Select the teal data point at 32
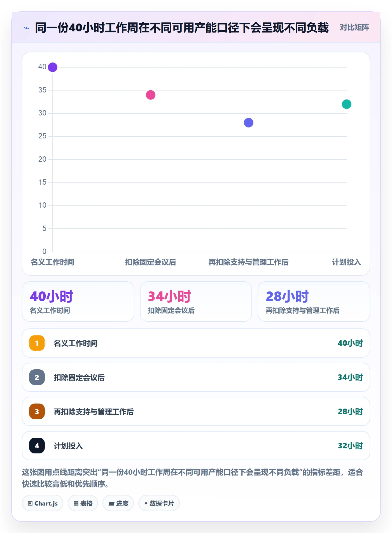392x533 pixels. [347, 104]
